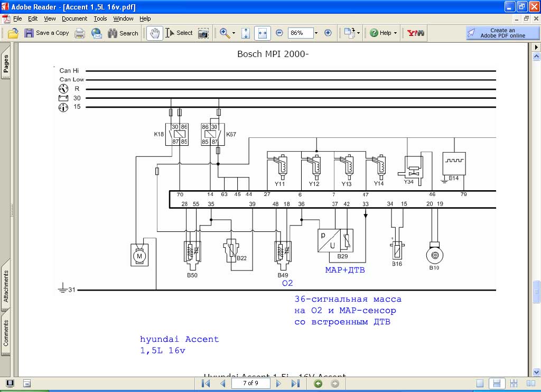Viewport: 541px width, 392px height.
Task: Click Create an Adobe PDF online
Action: (502, 33)
